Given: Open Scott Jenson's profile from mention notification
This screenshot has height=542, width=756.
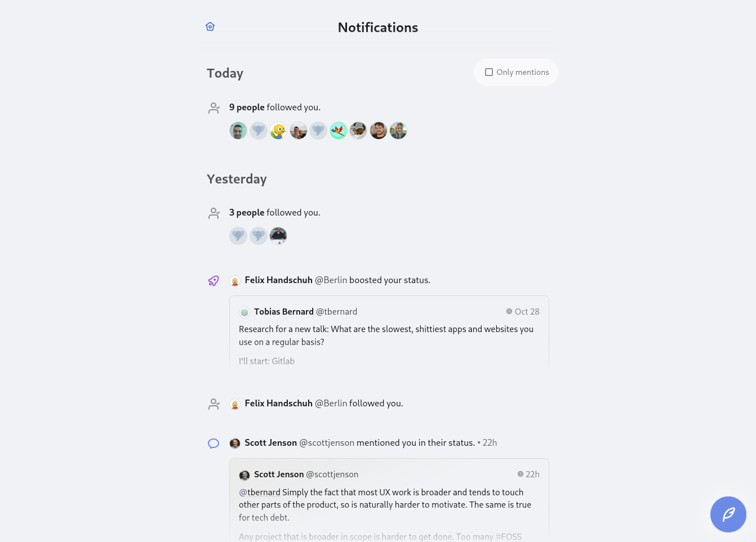Looking at the screenshot, I should point(270,443).
